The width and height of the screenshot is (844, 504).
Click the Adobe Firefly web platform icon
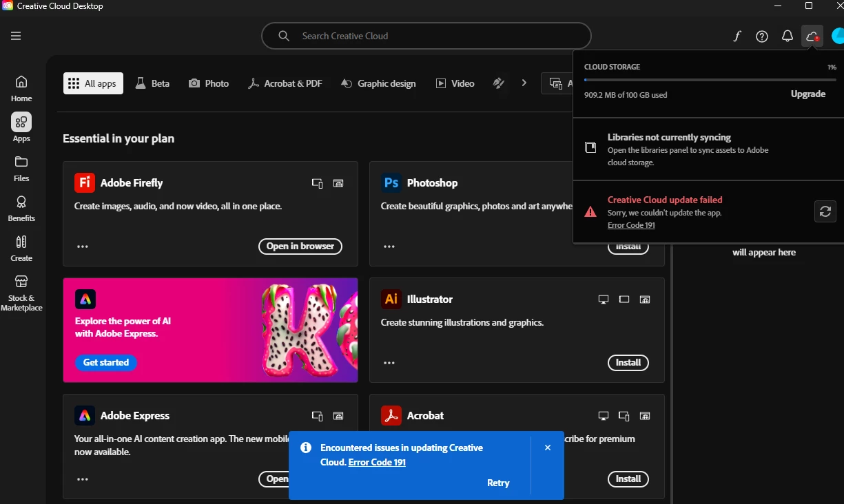click(338, 183)
